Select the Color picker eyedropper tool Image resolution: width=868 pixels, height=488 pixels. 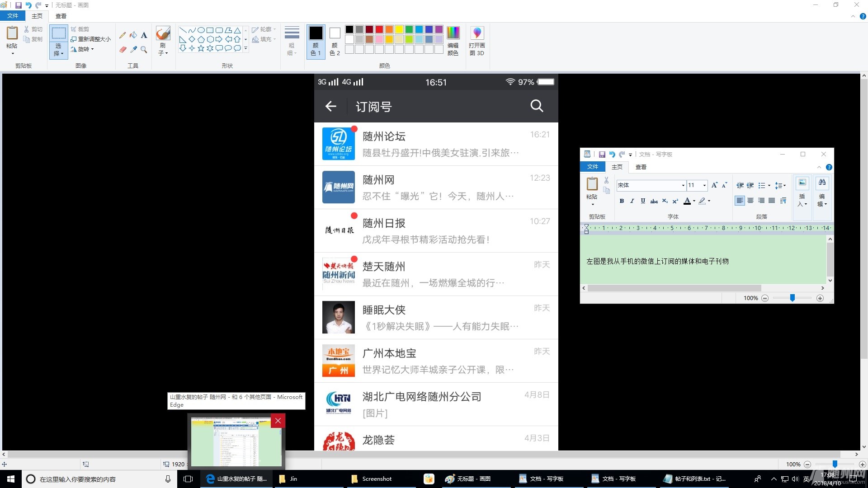coord(133,49)
